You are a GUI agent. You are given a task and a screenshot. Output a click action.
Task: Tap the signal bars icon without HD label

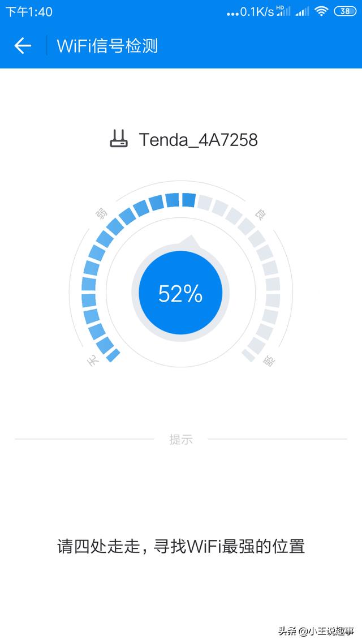coord(303,11)
